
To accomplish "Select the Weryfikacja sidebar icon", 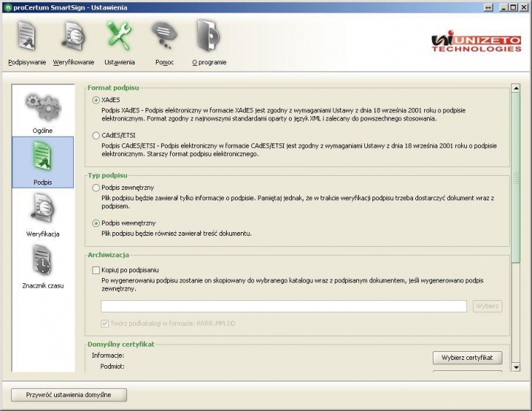I will tap(43, 208).
